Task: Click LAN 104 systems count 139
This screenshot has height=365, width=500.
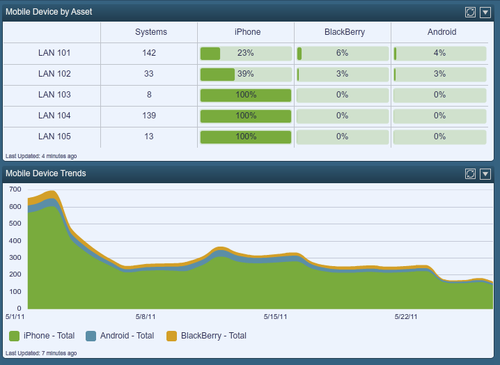Action: (x=149, y=116)
